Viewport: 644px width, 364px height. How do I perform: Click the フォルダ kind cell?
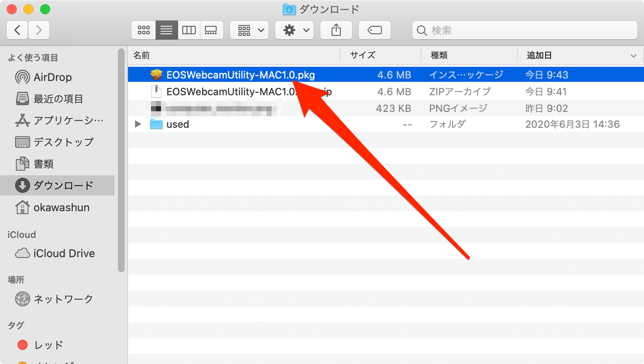click(447, 124)
